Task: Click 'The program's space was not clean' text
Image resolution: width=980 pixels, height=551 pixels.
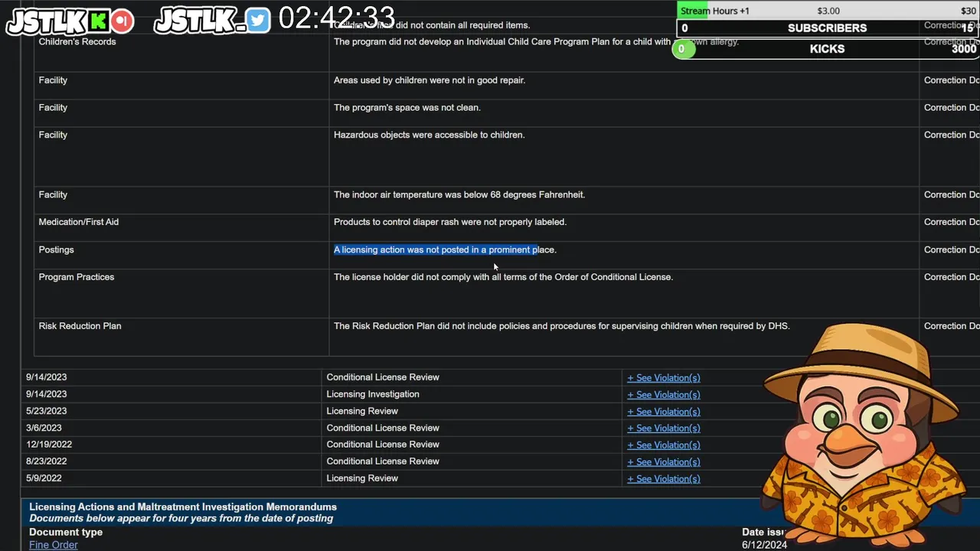Action: 407,107
